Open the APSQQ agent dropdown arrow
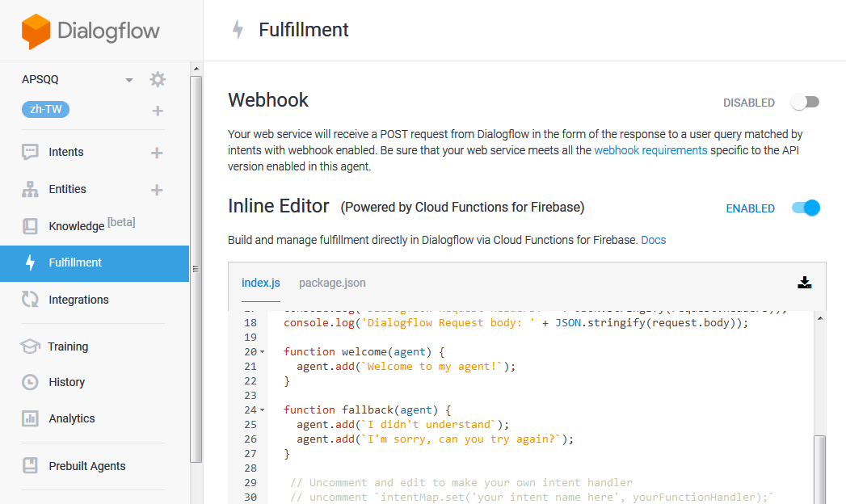This screenshot has height=504, width=846. point(129,80)
